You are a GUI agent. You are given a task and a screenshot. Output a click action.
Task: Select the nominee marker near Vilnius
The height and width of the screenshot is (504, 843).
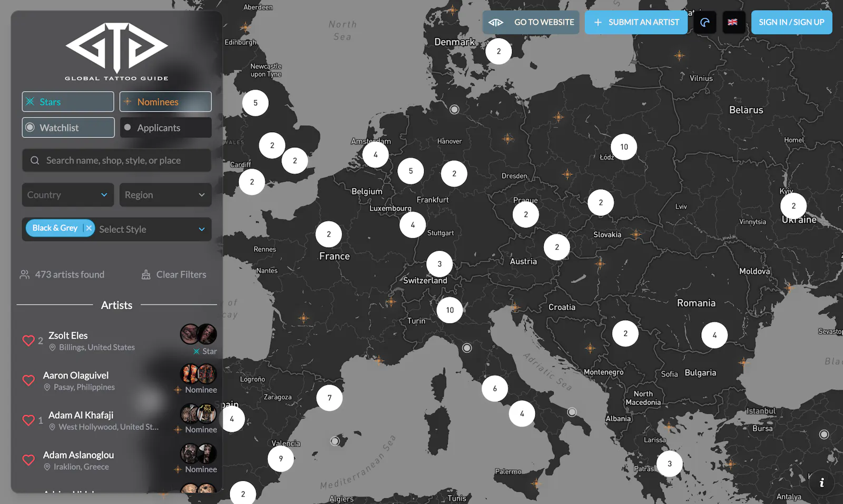coord(680,55)
